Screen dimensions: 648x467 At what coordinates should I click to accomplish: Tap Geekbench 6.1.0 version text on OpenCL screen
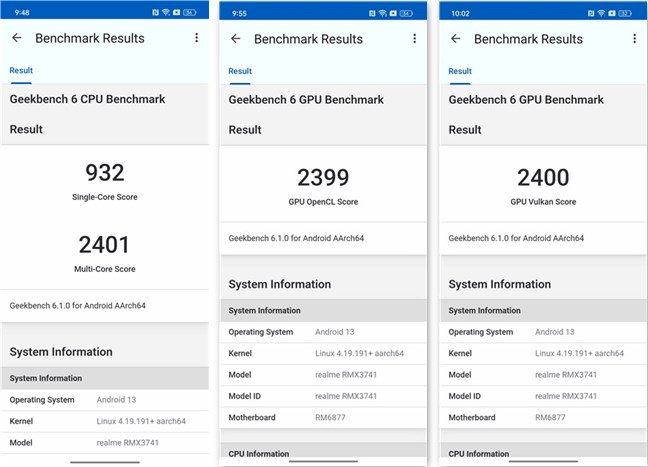pyautogui.click(x=296, y=238)
